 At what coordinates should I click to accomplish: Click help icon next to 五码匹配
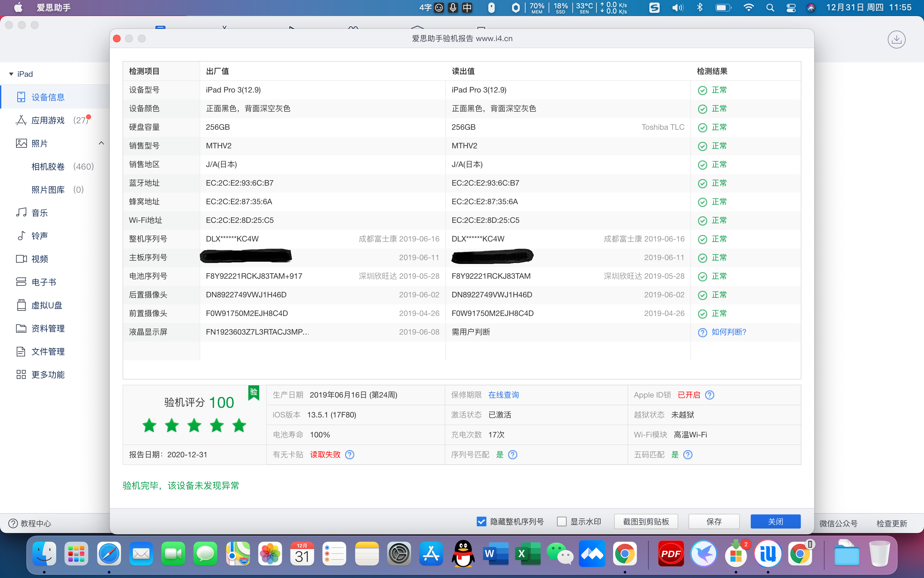pyautogui.click(x=688, y=454)
